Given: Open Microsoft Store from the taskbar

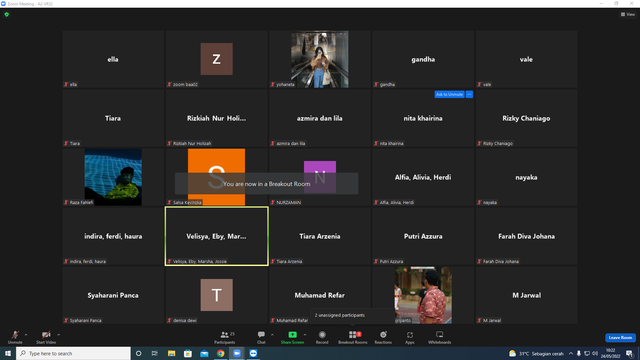Looking at the screenshot, I should tap(188, 353).
